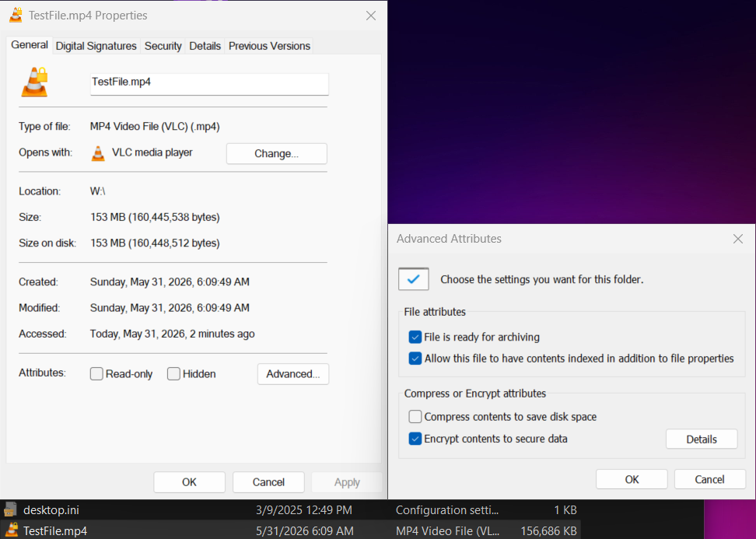Open the Advanced... attributes button
Viewport: 756px width, 539px height.
coord(293,374)
